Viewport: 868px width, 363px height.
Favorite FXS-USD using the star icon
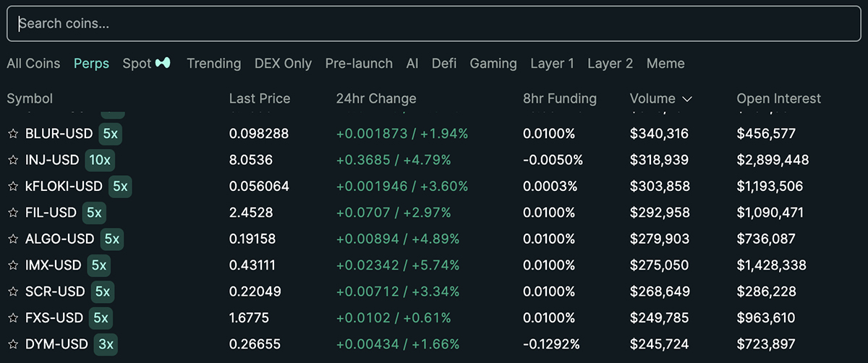[12, 317]
